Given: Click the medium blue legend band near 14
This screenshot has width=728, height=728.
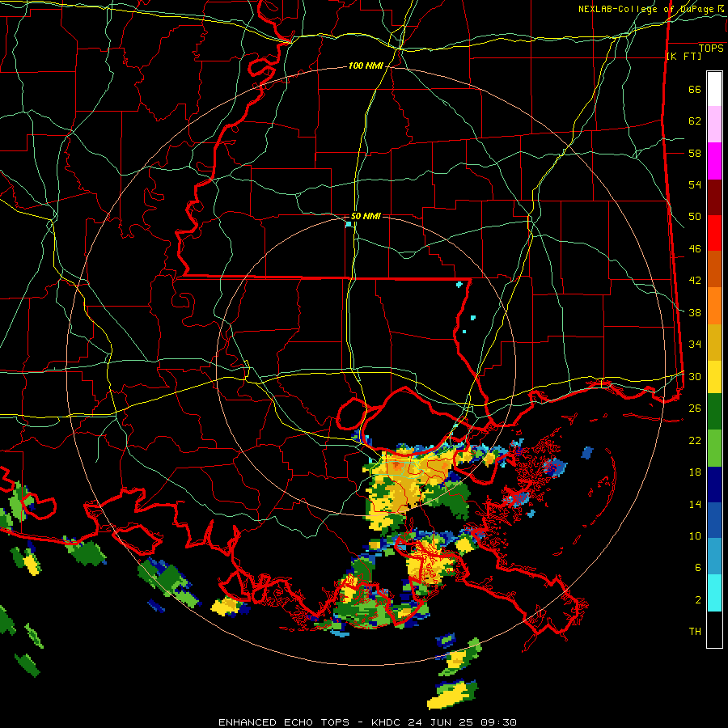Looking at the screenshot, I should point(714,520).
